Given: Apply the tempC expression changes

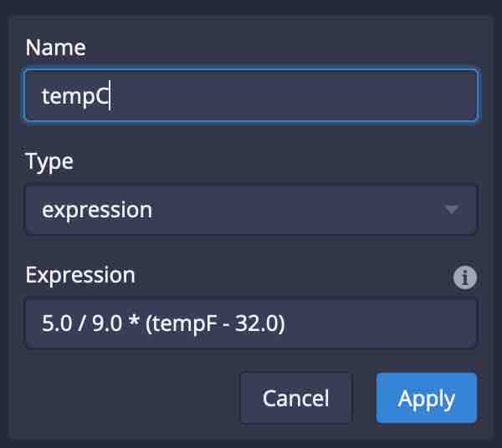Looking at the screenshot, I should pos(427,399).
